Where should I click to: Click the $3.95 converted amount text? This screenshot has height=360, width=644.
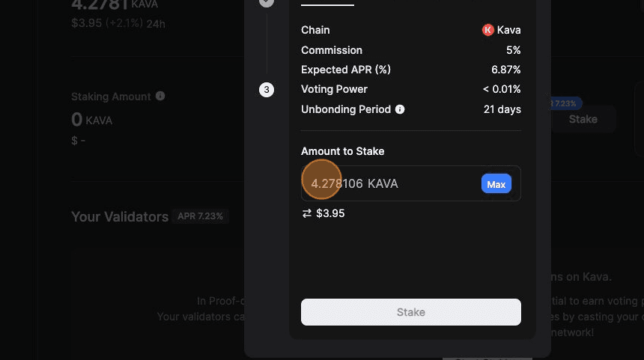click(330, 213)
